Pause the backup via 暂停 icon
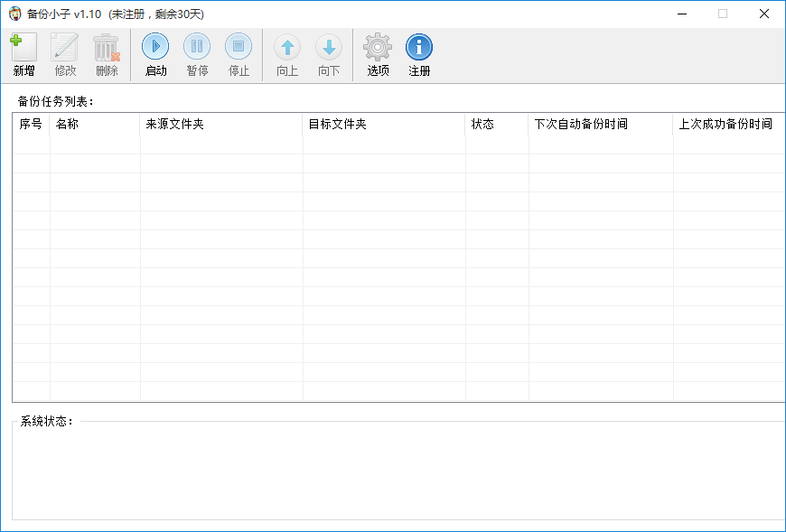Image resolution: width=786 pixels, height=532 pixels. click(197, 47)
